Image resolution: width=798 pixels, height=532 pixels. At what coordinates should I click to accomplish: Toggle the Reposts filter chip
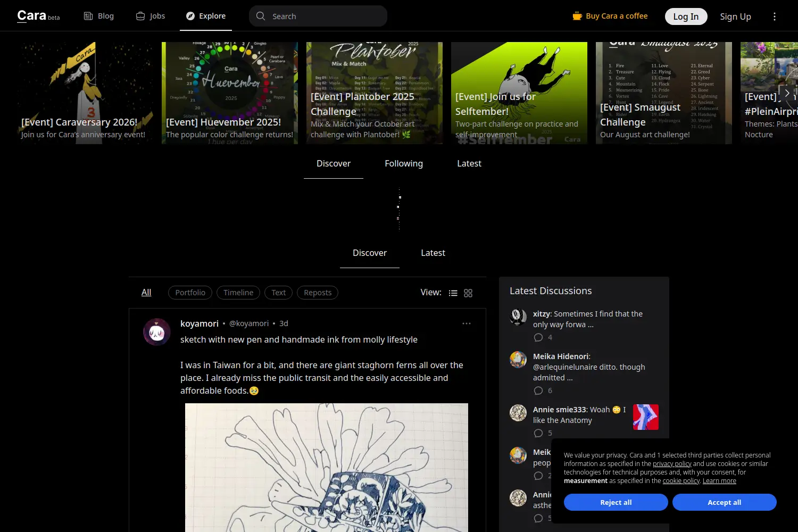click(x=318, y=293)
